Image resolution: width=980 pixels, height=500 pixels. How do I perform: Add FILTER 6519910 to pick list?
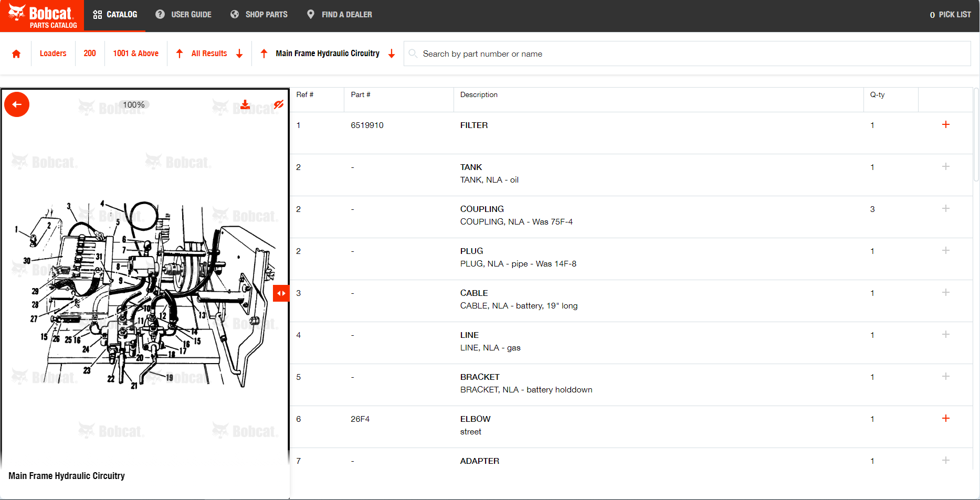click(945, 125)
